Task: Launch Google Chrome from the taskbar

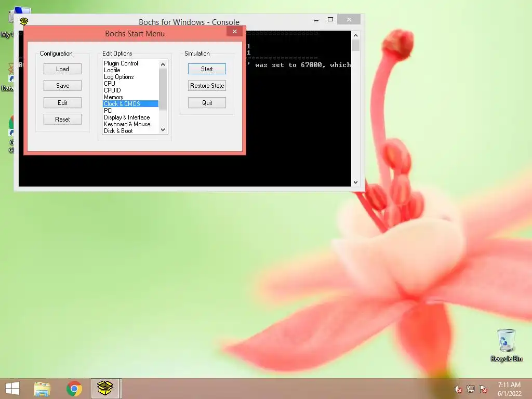Action: pyautogui.click(x=74, y=389)
